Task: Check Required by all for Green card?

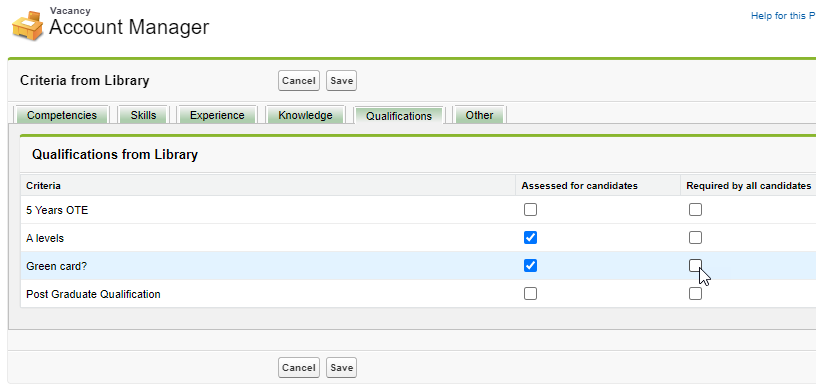Action: pos(695,266)
